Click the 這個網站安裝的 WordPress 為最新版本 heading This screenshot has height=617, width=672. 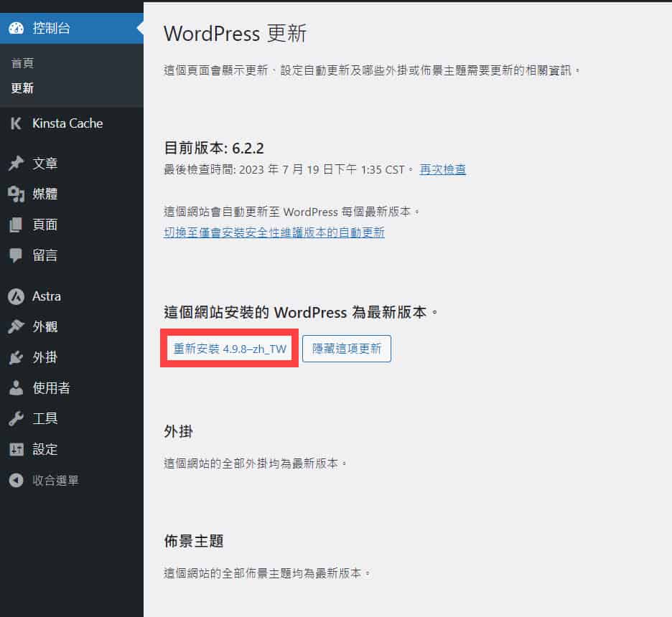(x=300, y=312)
